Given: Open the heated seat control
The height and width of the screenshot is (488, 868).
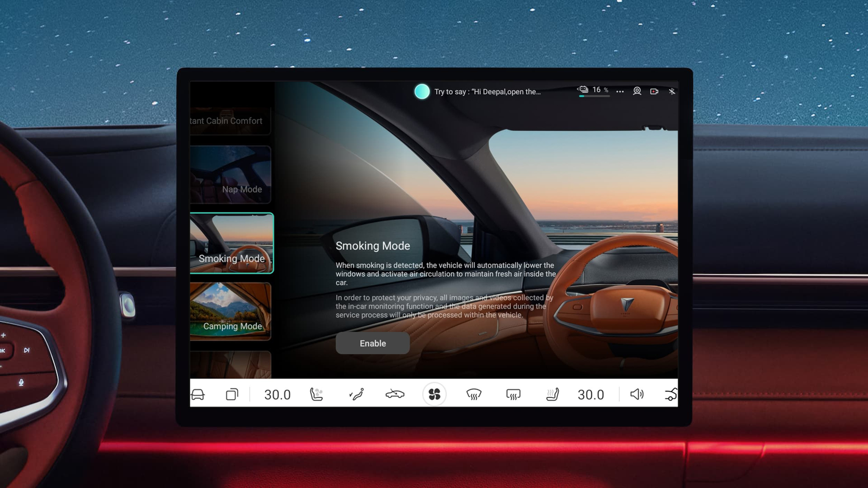Looking at the screenshot, I should 552,394.
